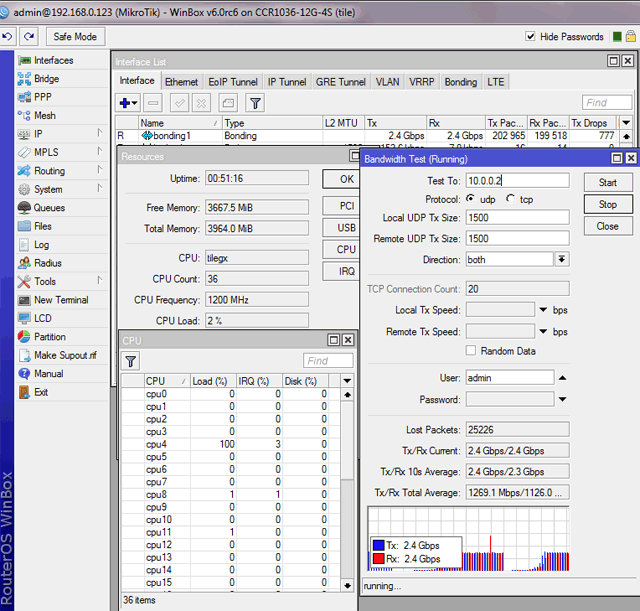Open the CPU table column dropdown
This screenshot has height=611, width=640.
click(x=347, y=381)
